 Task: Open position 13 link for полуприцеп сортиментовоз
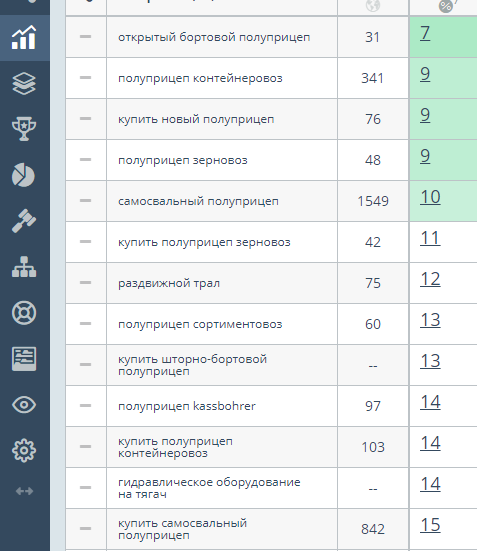(430, 320)
